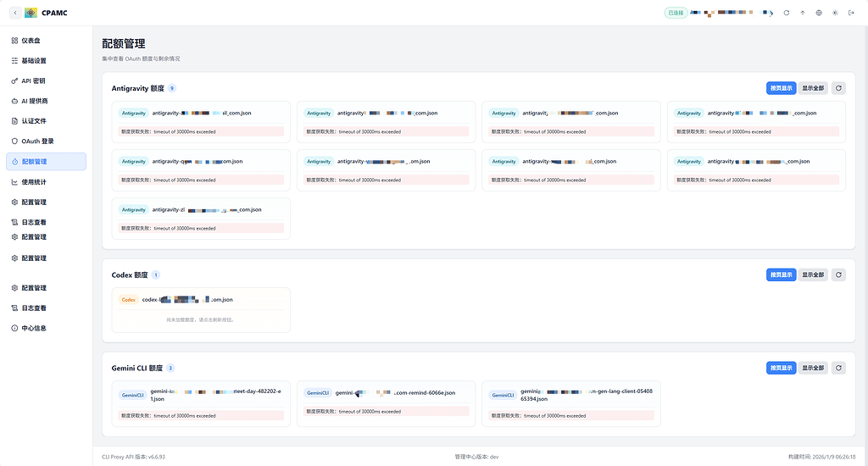
Task: Click 尚未加载额度，请点击刷新按钮 message
Action: pos(200,319)
